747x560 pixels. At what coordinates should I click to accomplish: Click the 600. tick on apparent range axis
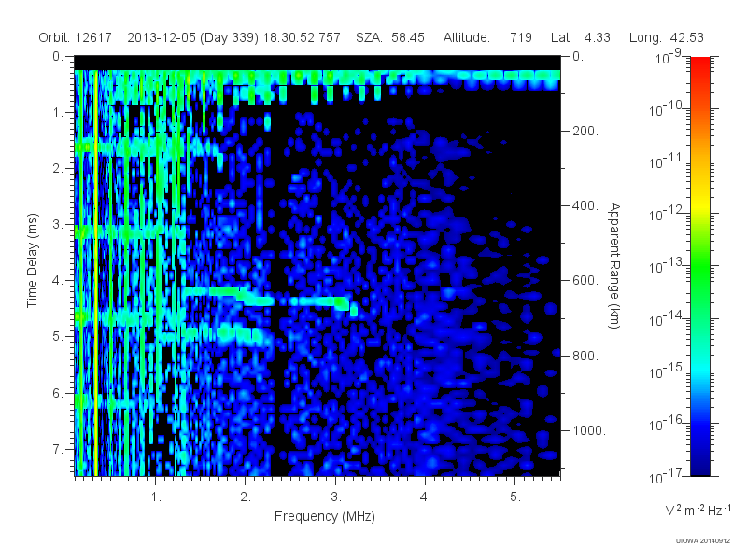click(585, 281)
